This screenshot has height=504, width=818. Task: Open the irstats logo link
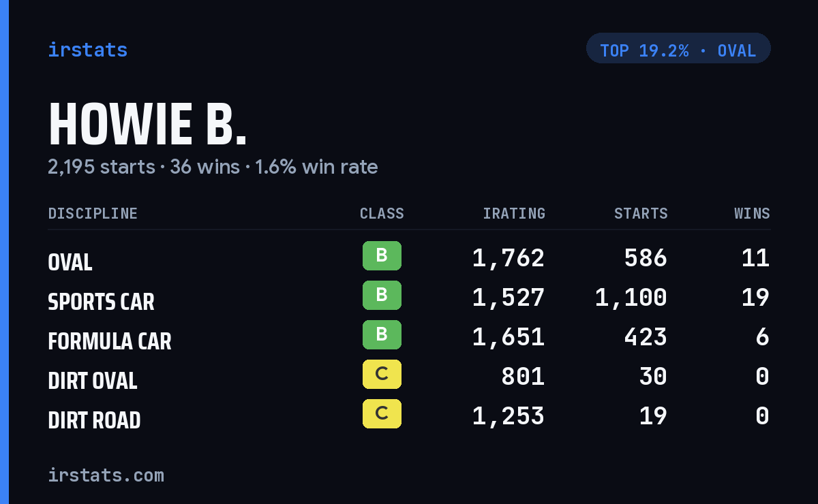tap(87, 50)
